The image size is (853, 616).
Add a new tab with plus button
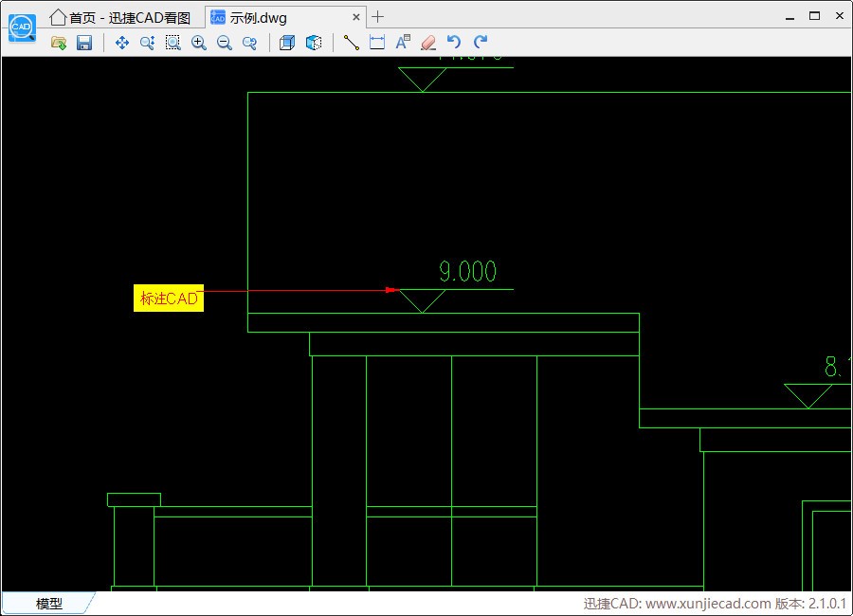pos(378,17)
